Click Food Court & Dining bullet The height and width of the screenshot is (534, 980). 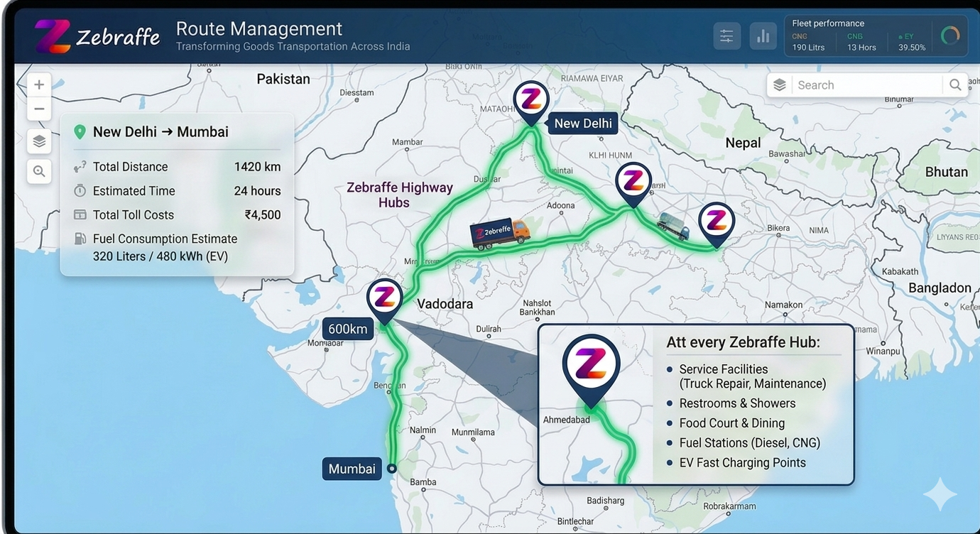(x=726, y=423)
